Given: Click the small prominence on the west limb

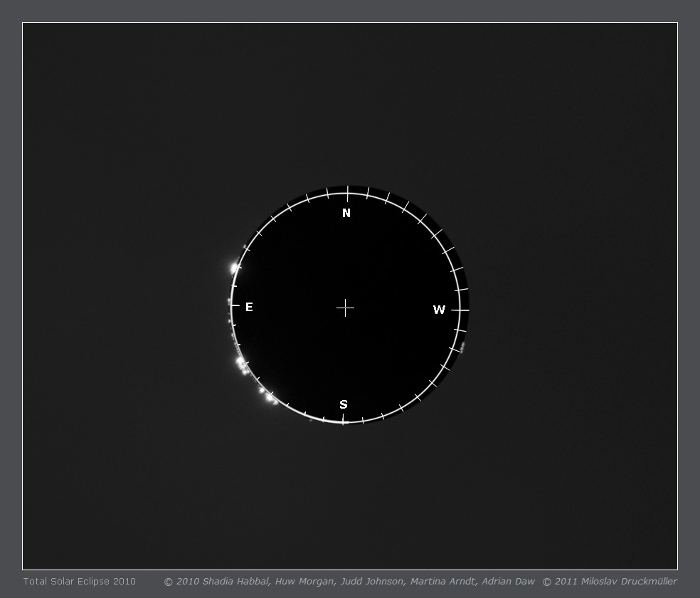Looking at the screenshot, I should click(462, 347).
